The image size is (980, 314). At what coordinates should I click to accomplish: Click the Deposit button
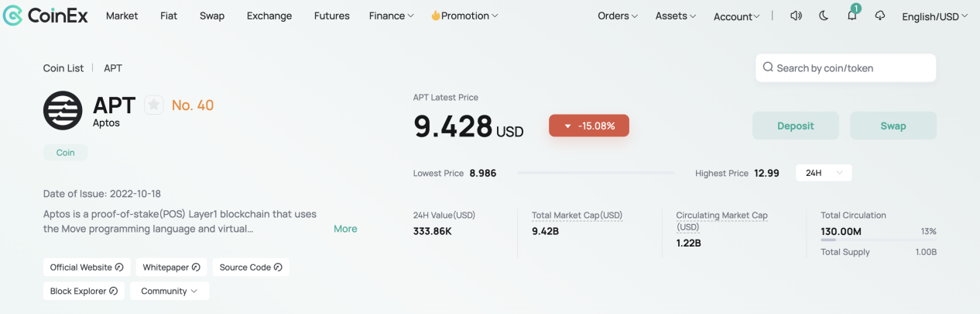coord(796,126)
